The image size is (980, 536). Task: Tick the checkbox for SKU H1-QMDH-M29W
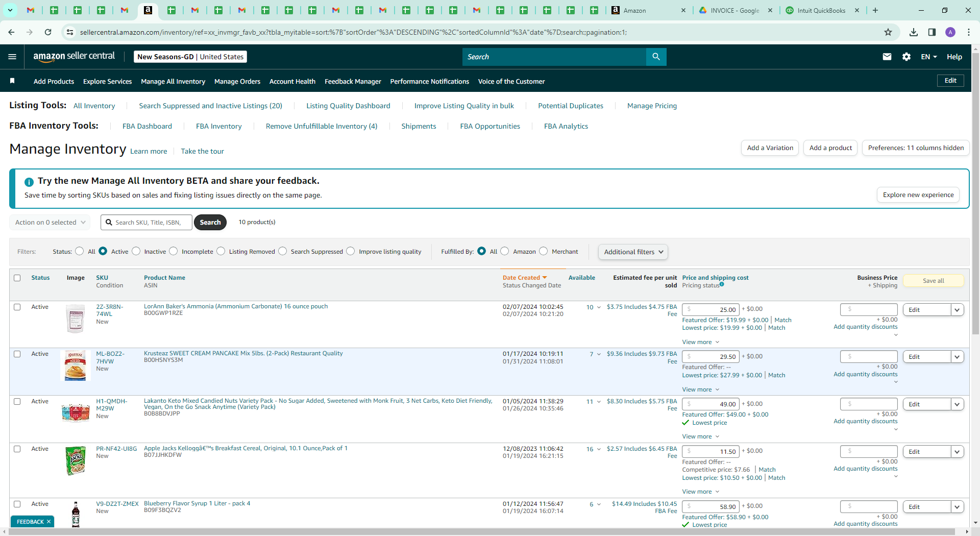17,402
